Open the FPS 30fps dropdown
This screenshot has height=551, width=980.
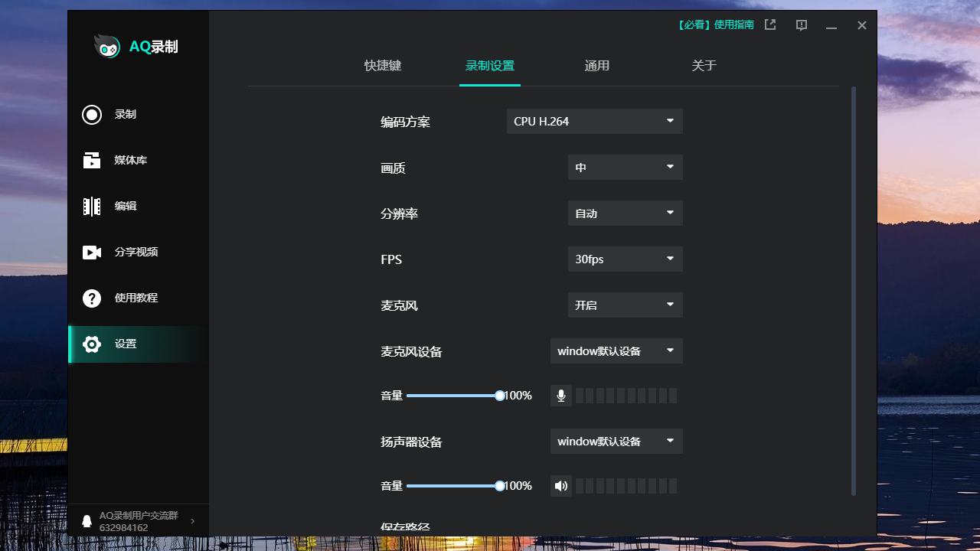click(625, 259)
